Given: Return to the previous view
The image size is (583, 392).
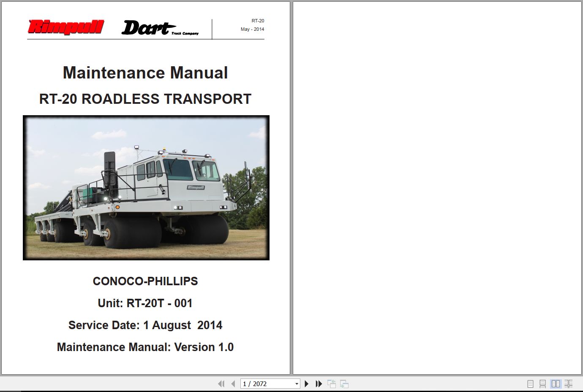Looking at the screenshot, I should tap(332, 384).
